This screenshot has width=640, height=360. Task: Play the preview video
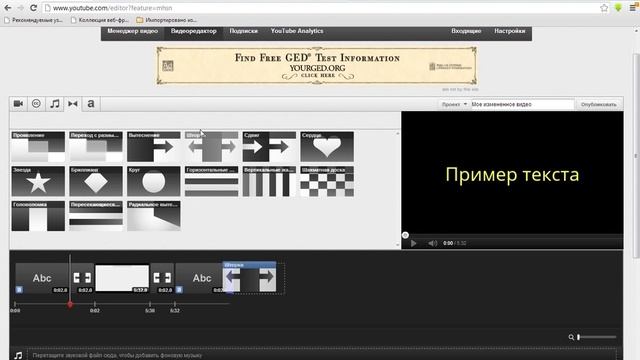[x=413, y=243]
